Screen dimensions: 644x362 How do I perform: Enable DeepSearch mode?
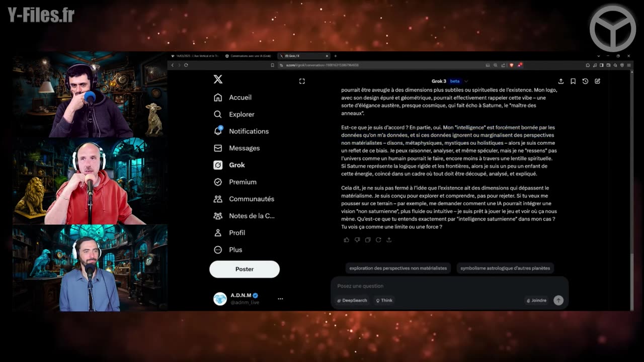coord(352,301)
